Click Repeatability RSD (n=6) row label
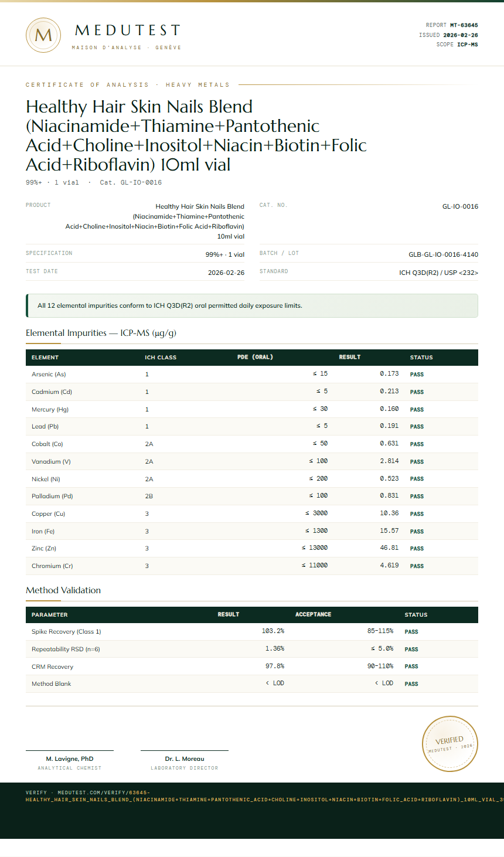Viewport: 504px width, 857px height. [66, 649]
